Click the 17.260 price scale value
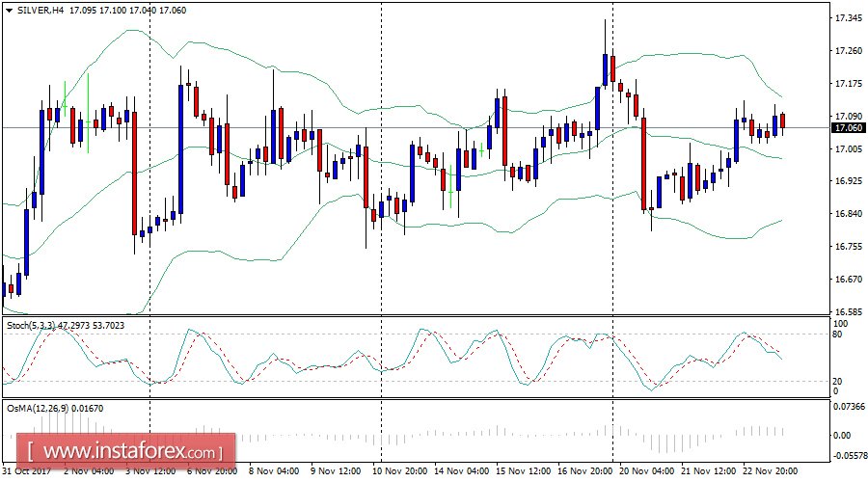Image resolution: width=868 pixels, height=482 pixels. click(848, 51)
